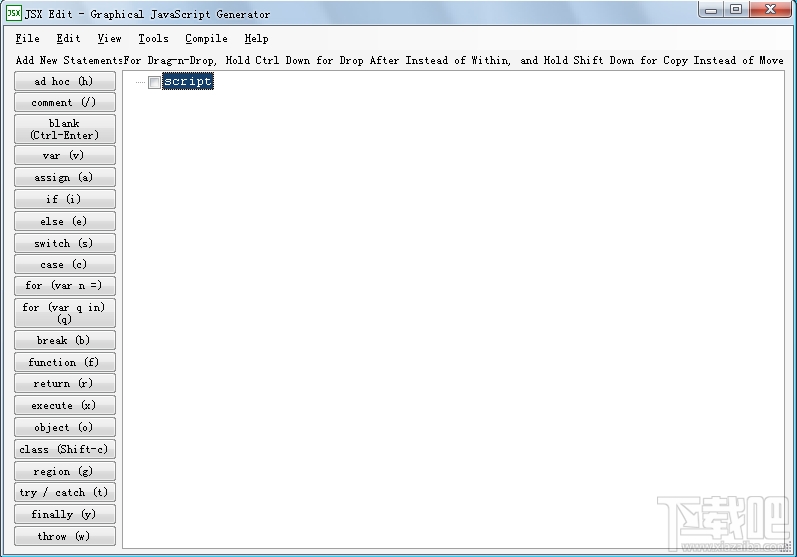Open the Edit menu
797x557 pixels.
tap(68, 39)
